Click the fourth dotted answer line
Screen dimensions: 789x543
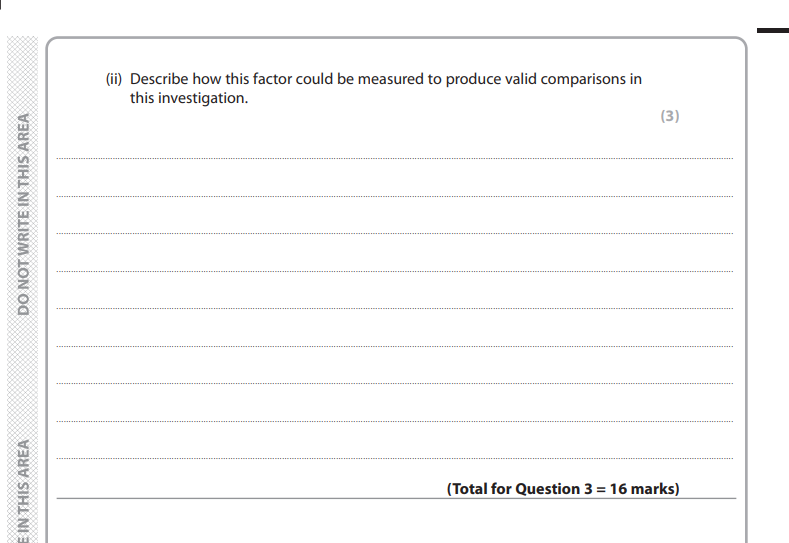coord(394,271)
